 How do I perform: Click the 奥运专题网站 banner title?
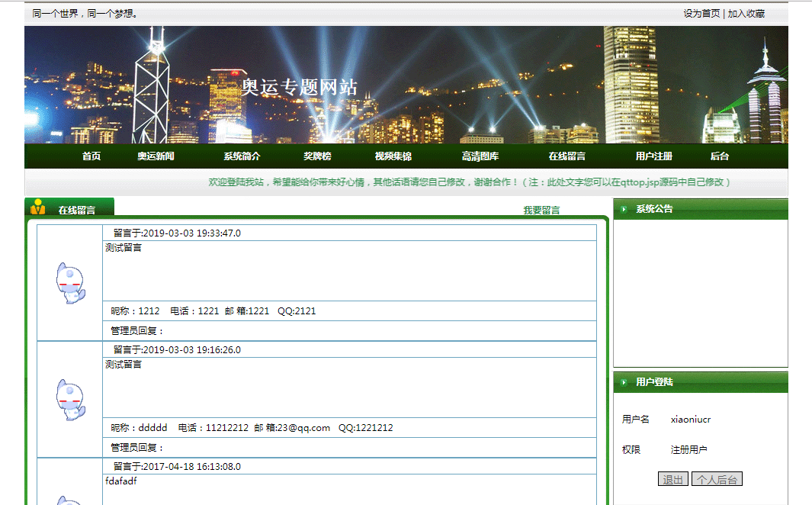pos(300,87)
